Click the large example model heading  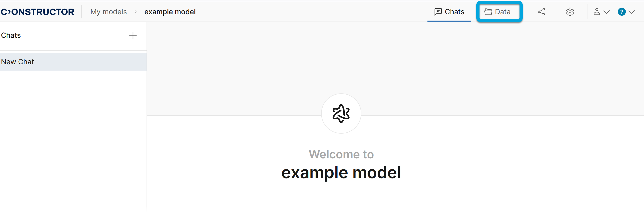click(341, 173)
